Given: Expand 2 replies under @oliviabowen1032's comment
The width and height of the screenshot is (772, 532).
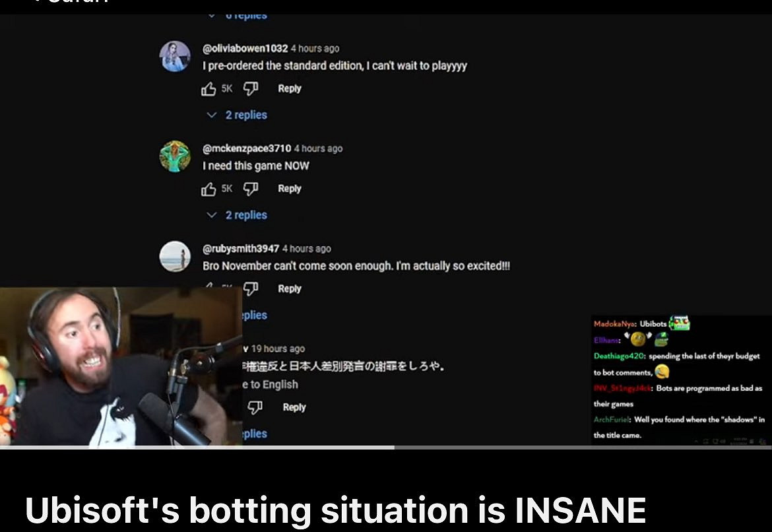Looking at the screenshot, I should pyautogui.click(x=238, y=115).
